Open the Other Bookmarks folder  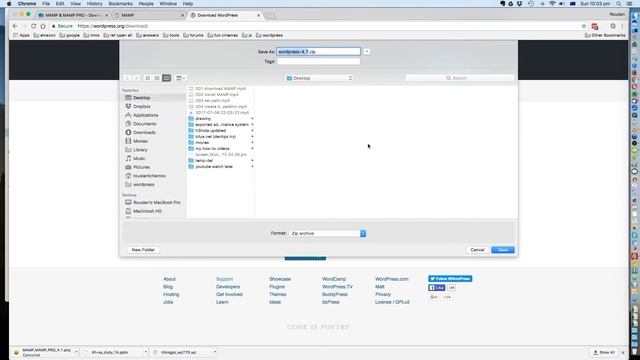point(605,36)
